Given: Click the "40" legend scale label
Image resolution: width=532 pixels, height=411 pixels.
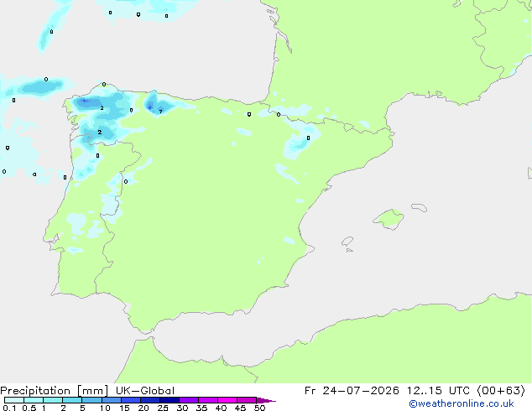Looking at the screenshot, I should tap(221, 408).
